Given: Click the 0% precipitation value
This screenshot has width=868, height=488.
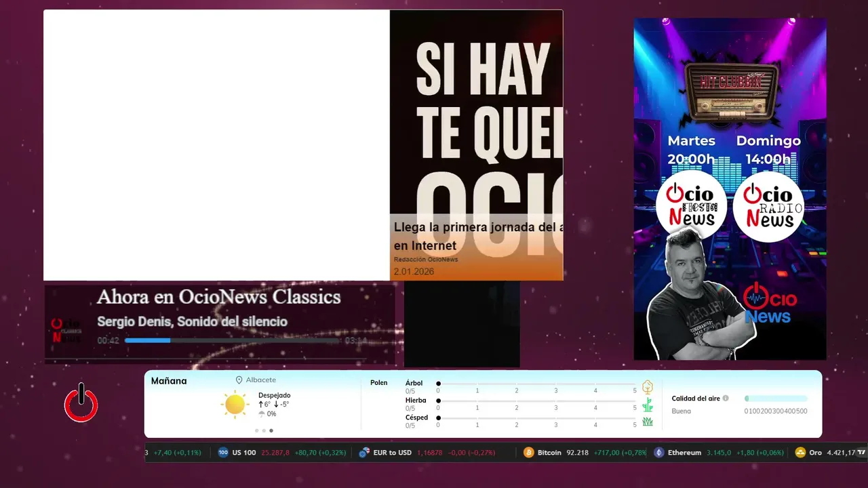Looking at the screenshot, I should (271, 413).
